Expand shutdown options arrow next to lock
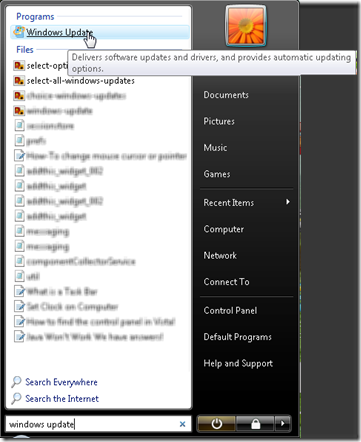Image resolution: width=361 pixels, height=442 pixels. point(283,424)
